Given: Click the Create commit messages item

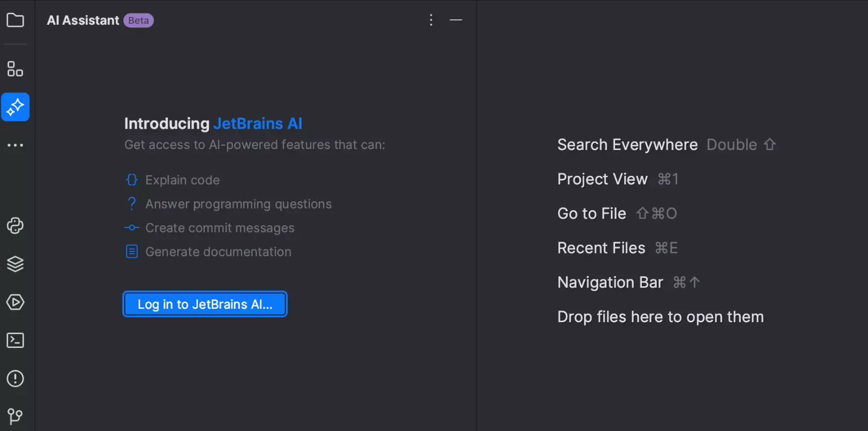Looking at the screenshot, I should click(220, 228).
